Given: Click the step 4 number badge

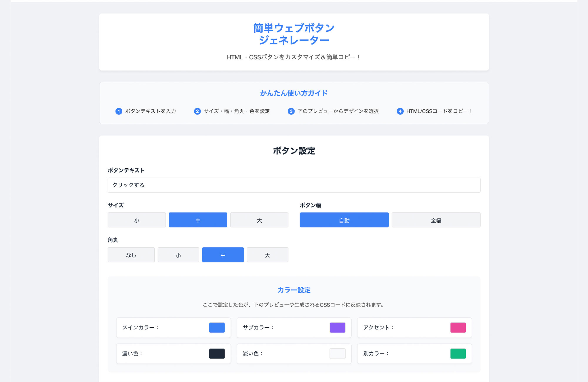Looking at the screenshot, I should tap(400, 111).
